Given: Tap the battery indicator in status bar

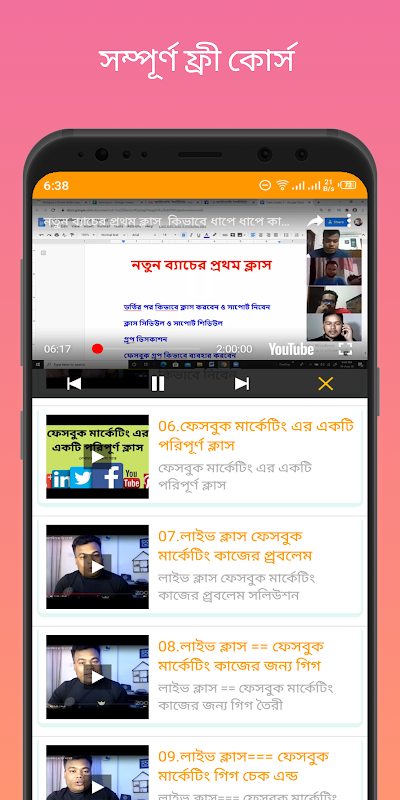Looking at the screenshot, I should coord(348,185).
